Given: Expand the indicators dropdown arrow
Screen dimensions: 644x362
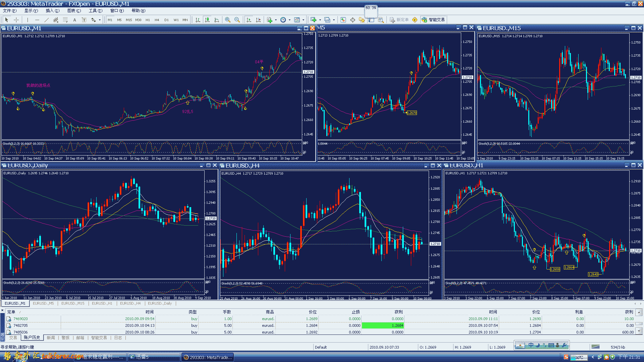Looking at the screenshot, I should click(x=276, y=20).
